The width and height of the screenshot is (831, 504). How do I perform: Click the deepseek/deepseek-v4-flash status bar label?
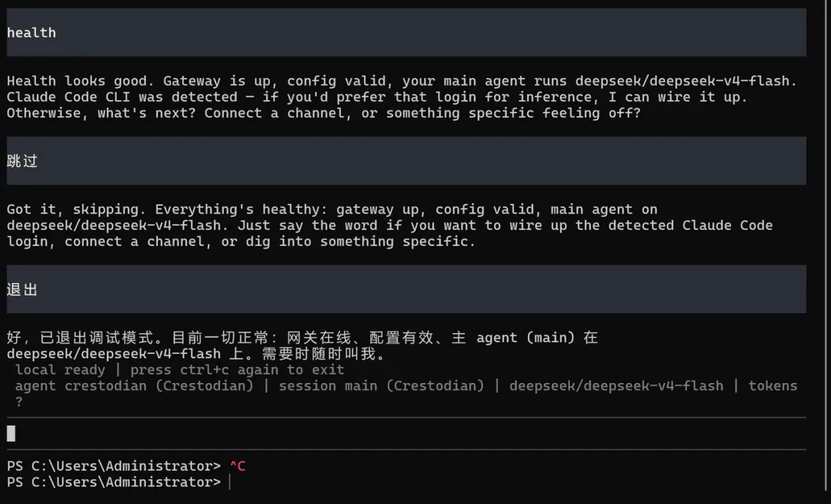pos(616,386)
